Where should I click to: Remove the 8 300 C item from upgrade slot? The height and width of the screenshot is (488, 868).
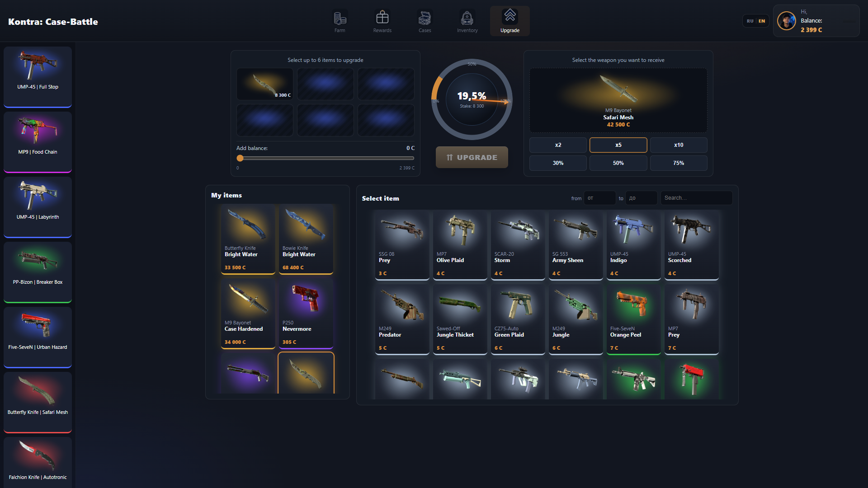265,84
